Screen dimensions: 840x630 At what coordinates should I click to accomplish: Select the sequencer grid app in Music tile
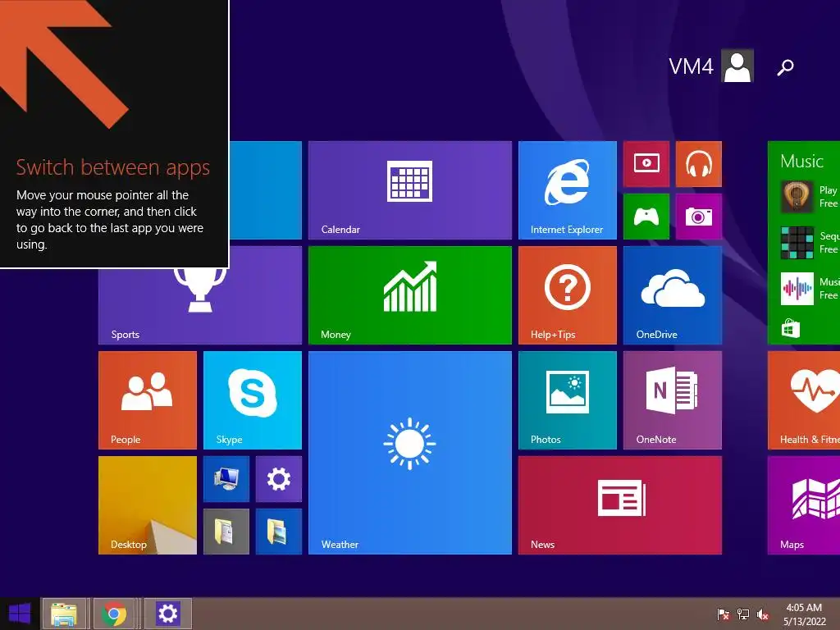pos(797,243)
